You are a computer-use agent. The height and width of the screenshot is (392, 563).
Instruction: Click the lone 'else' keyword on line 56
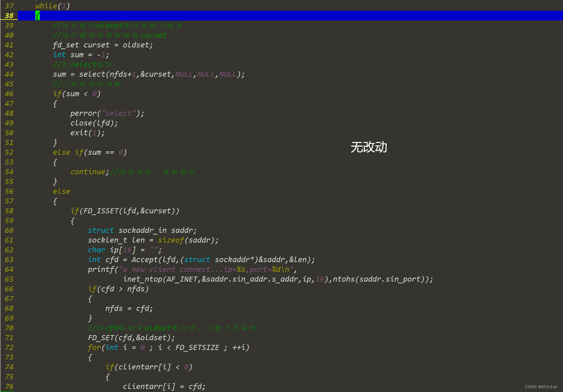[x=62, y=191]
